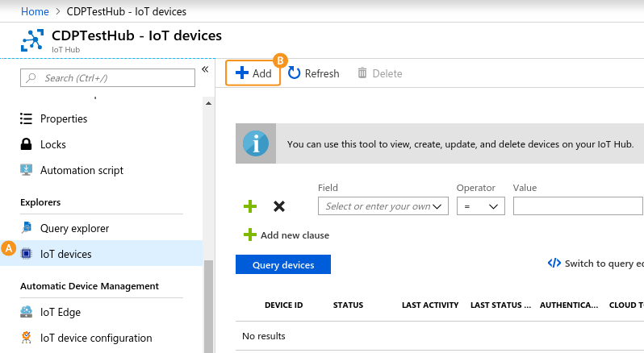Click the Properties list icon in sidebar
The width and height of the screenshot is (644, 353).
[26, 118]
